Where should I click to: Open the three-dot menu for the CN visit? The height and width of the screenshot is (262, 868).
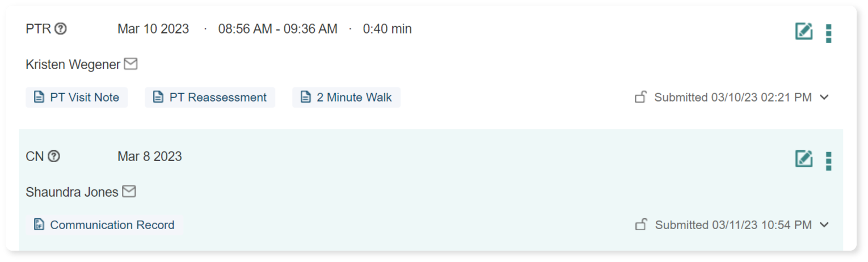pyautogui.click(x=828, y=161)
